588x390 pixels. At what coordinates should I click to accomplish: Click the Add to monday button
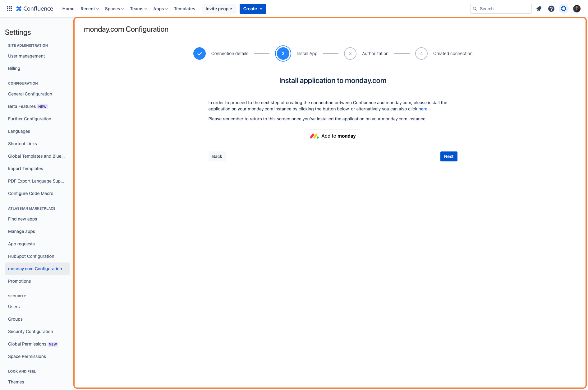pos(333,136)
